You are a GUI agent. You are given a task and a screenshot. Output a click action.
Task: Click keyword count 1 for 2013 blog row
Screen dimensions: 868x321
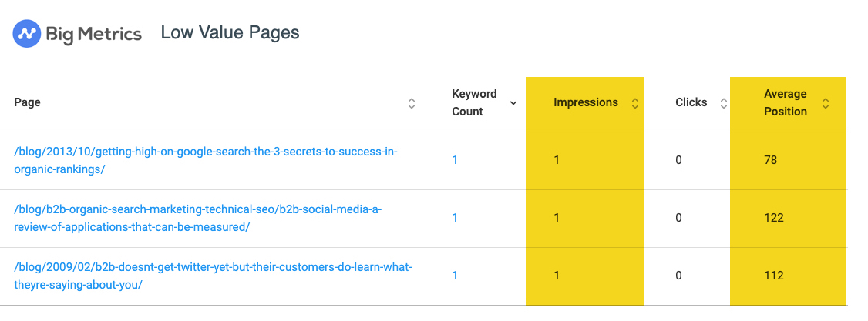455,160
